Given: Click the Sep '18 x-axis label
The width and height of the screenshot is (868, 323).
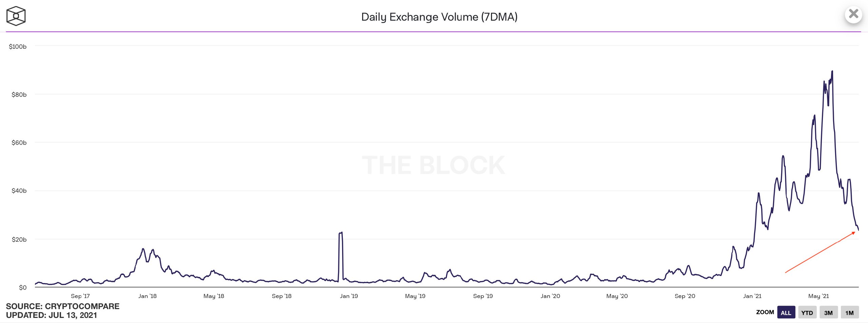Looking at the screenshot, I should click(282, 296).
